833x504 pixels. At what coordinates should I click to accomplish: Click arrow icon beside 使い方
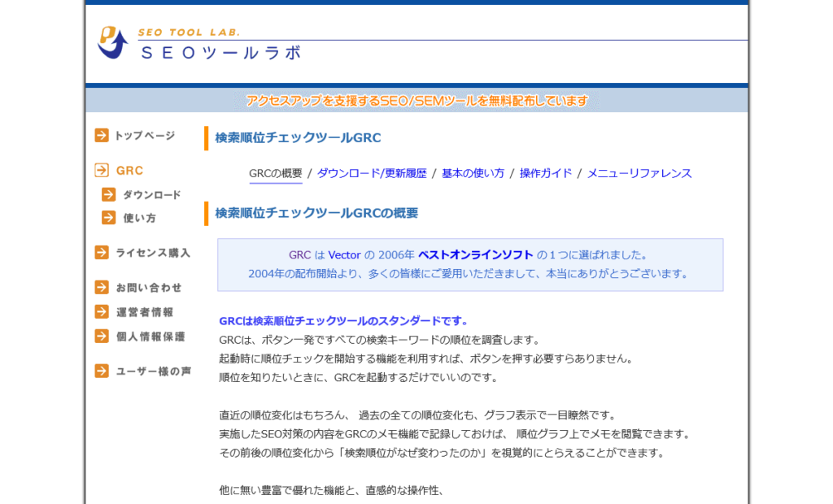coord(108,217)
